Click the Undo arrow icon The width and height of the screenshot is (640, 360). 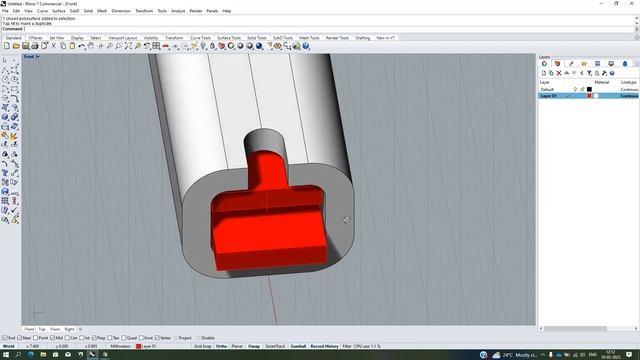coord(82,46)
